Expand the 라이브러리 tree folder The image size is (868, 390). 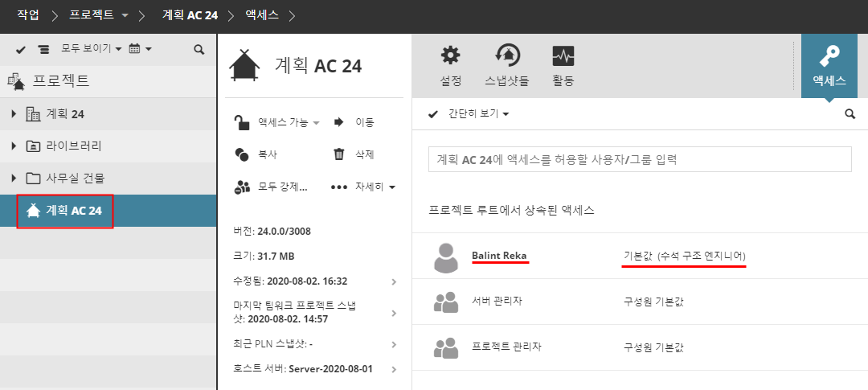click(14, 146)
